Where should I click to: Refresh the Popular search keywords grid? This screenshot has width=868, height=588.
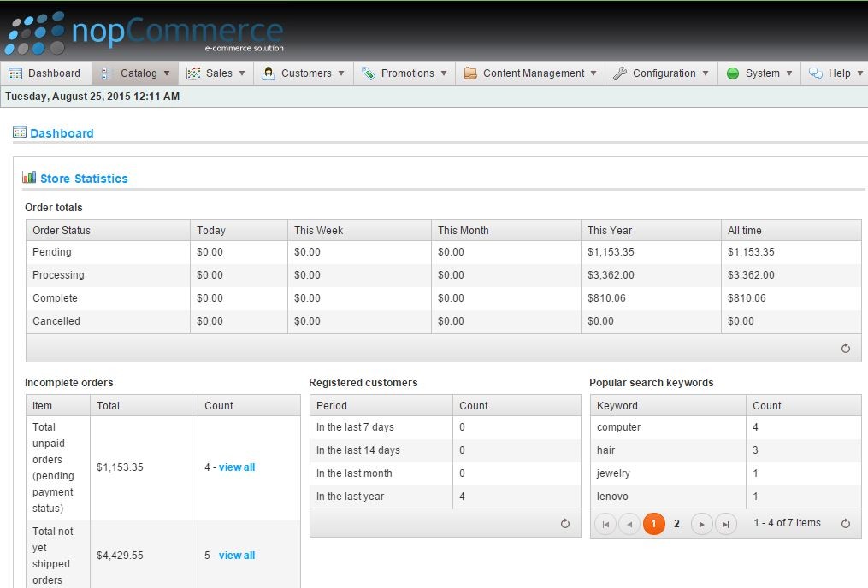click(846, 524)
